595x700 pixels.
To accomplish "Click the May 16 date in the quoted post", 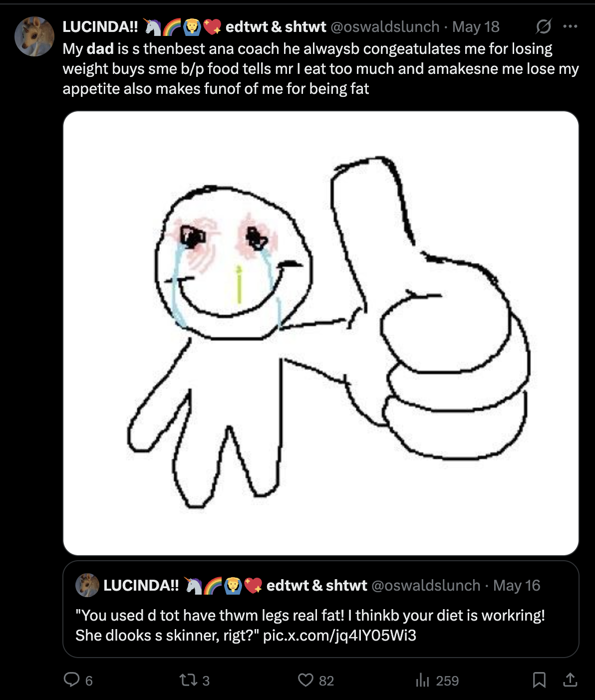I will pos(517,585).
